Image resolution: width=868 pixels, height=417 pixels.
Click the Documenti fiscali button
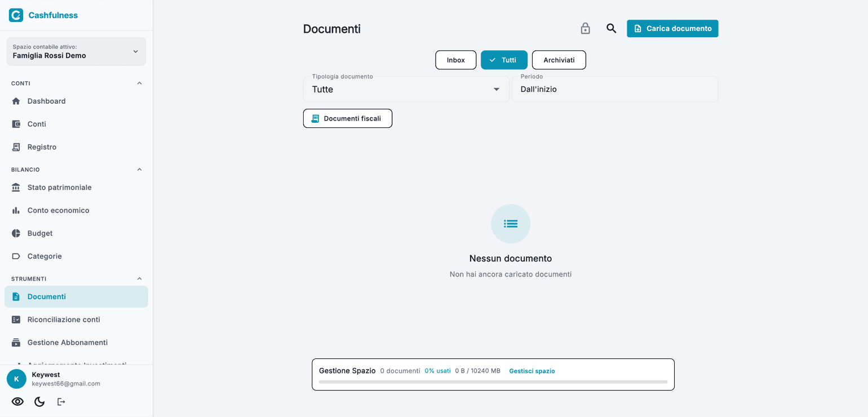(347, 118)
